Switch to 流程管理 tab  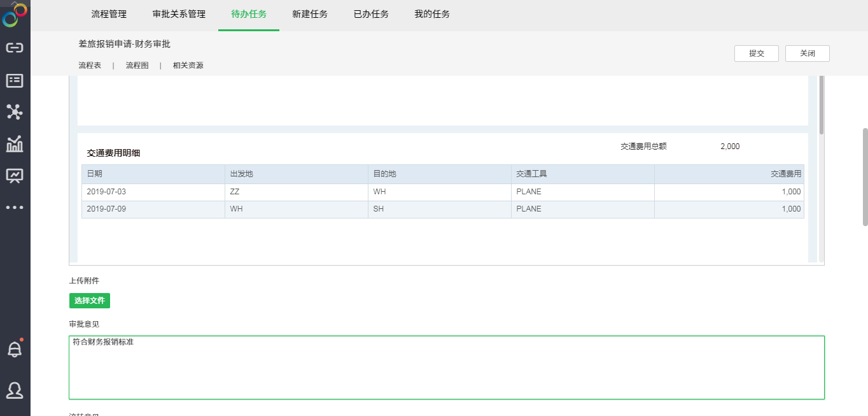pos(109,14)
